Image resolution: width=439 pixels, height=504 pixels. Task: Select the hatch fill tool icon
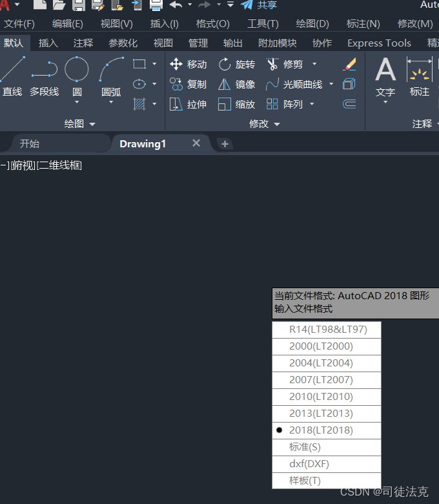(139, 104)
